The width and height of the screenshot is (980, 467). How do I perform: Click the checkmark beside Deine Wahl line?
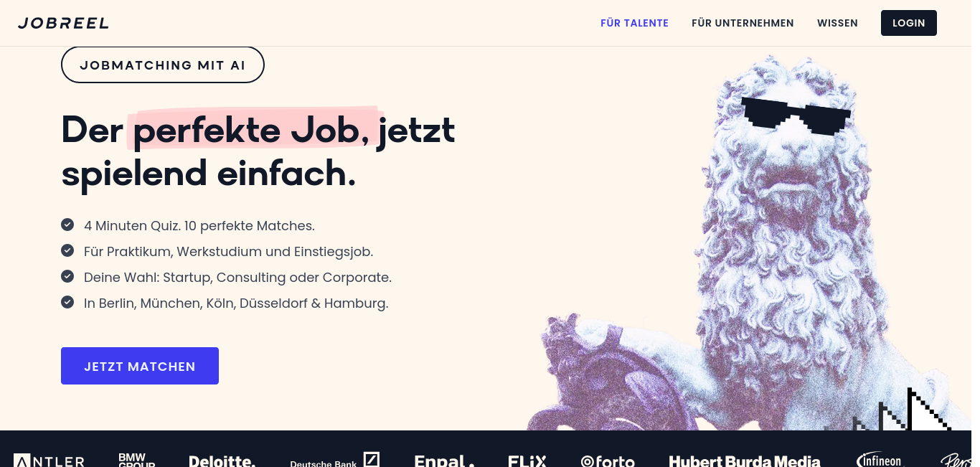[x=67, y=276]
